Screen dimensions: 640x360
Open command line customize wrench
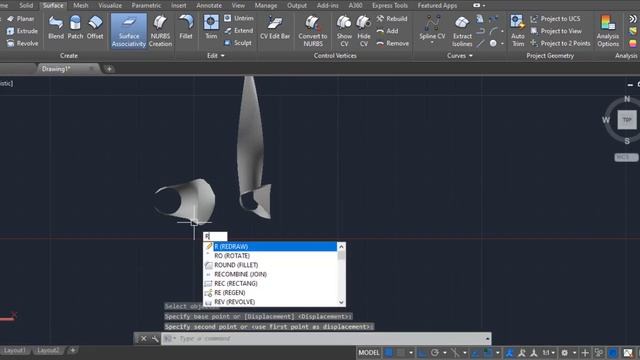[x=155, y=339]
